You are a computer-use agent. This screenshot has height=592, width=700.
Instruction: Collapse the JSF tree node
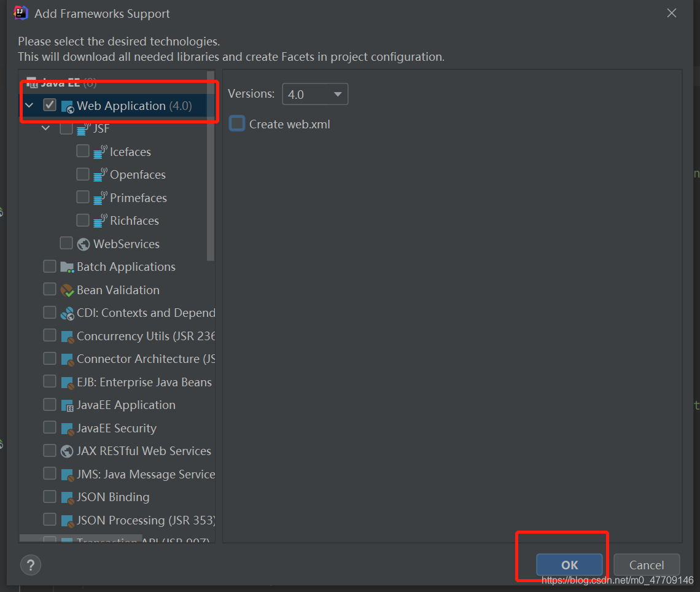(x=46, y=128)
